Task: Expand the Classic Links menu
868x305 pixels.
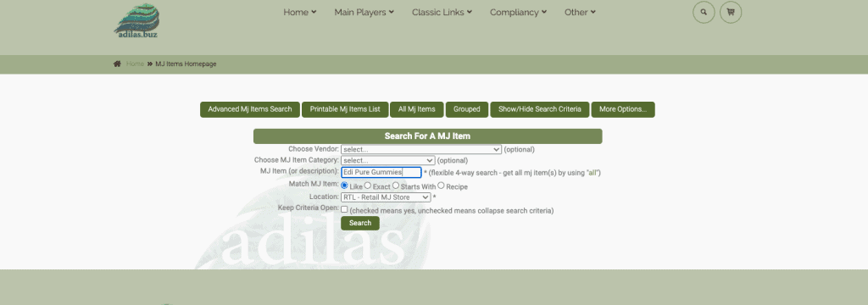Action: 442,12
